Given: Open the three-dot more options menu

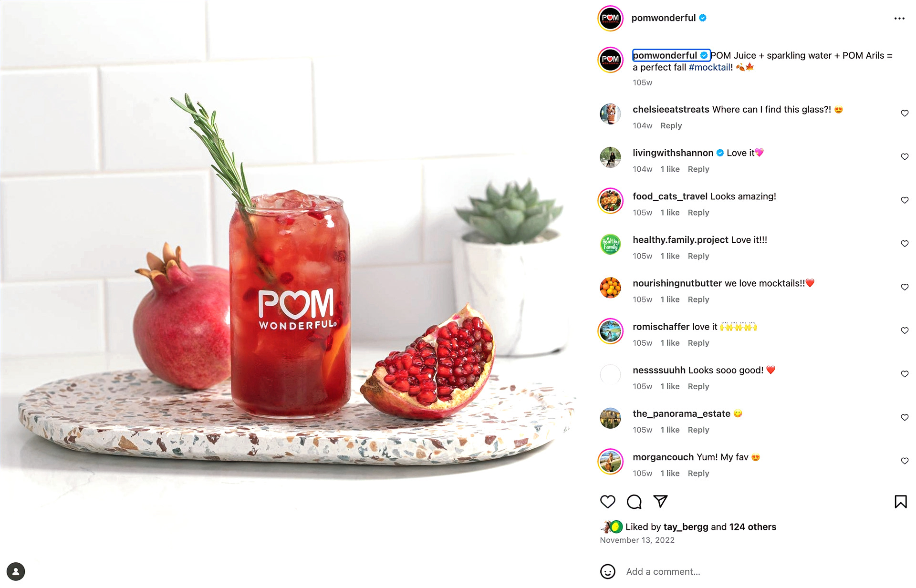Looking at the screenshot, I should (x=899, y=19).
